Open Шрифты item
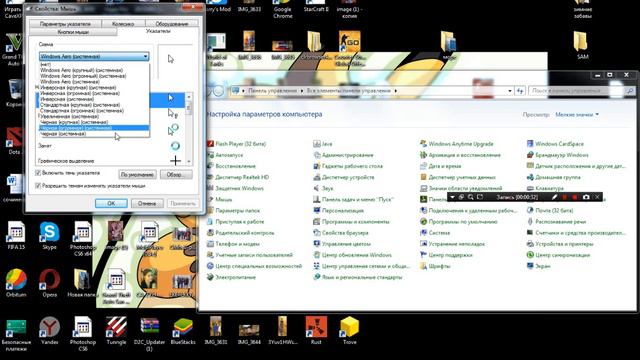 tap(435, 266)
